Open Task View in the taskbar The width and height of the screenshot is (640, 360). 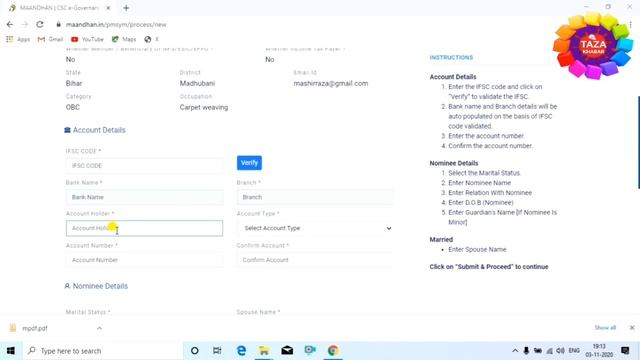coord(217,351)
